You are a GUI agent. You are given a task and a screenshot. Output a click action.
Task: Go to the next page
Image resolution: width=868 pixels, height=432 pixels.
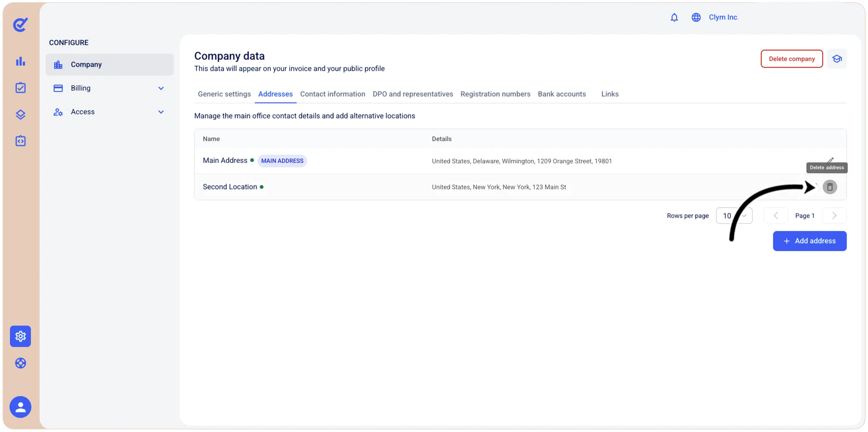click(x=834, y=216)
